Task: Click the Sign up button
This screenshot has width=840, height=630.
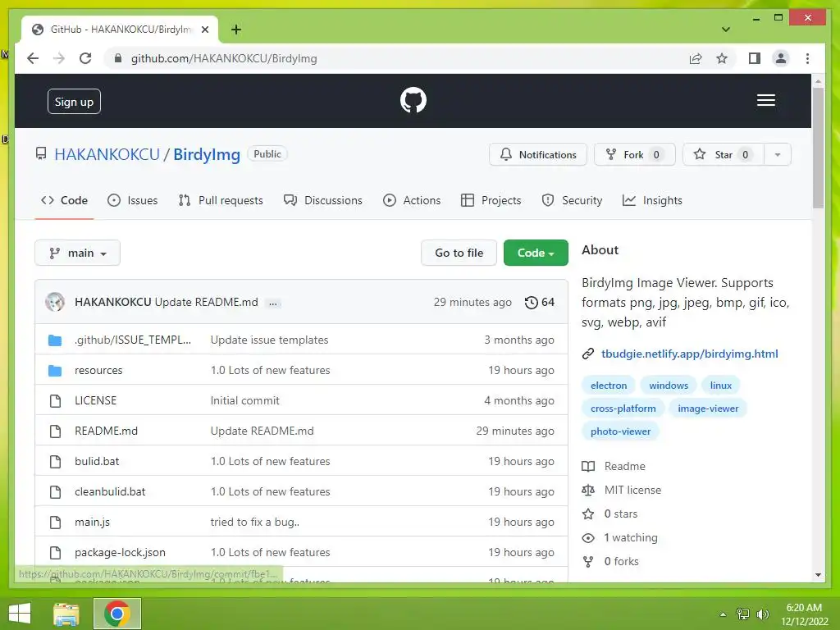Action: pyautogui.click(x=74, y=102)
